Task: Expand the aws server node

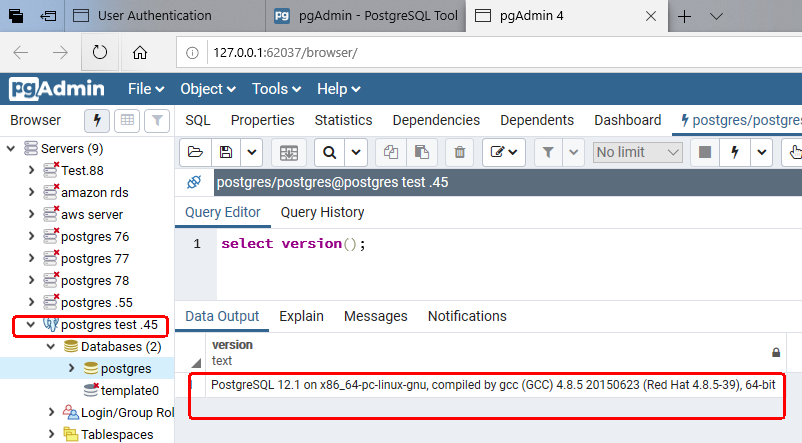Action: pos(31,214)
